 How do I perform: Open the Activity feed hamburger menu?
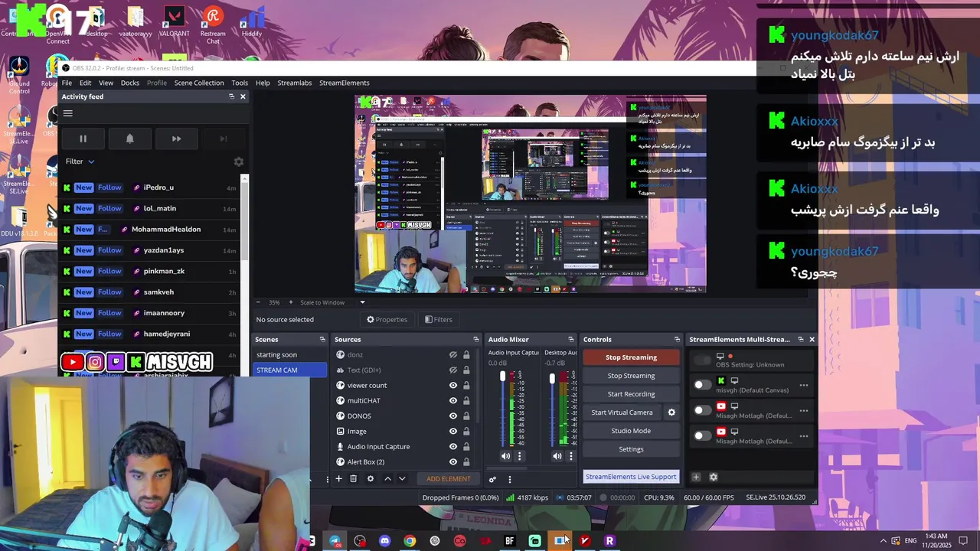click(68, 113)
